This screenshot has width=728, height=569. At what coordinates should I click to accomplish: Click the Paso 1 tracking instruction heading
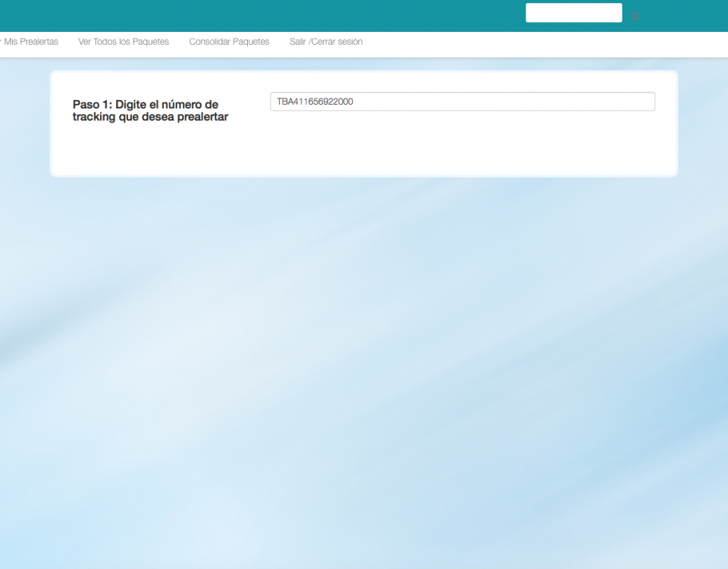click(x=150, y=111)
